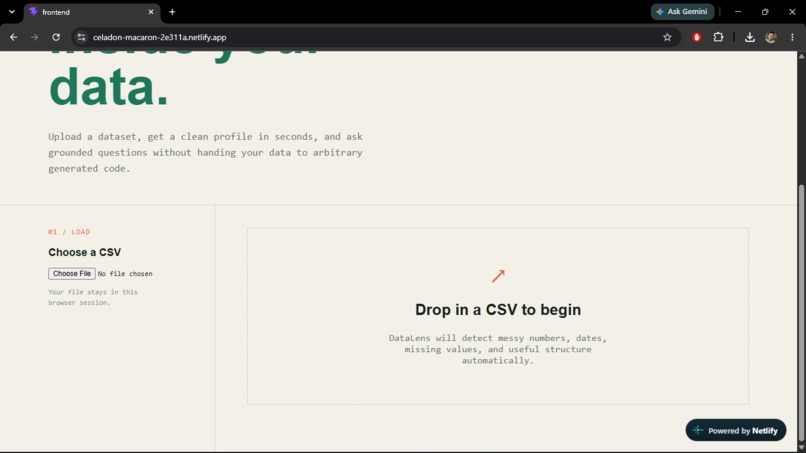The image size is (806, 453).
Task: Click the browser back arrow
Action: tap(13, 37)
